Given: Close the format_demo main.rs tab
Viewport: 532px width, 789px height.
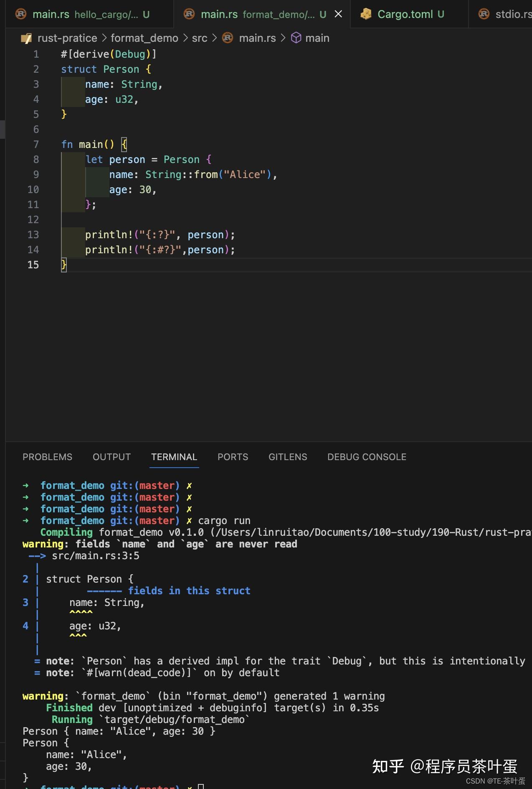Looking at the screenshot, I should 339,14.
